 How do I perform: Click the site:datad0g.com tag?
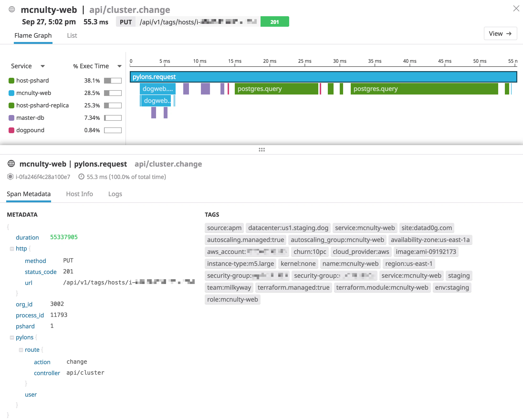coord(426,228)
